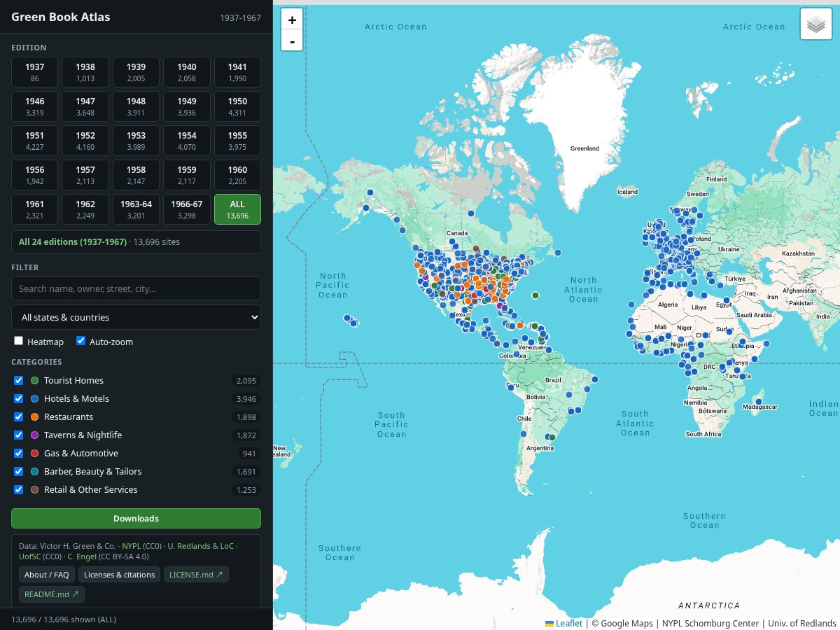Switch to the 1954 edition
The height and width of the screenshot is (630, 840).
187,141
